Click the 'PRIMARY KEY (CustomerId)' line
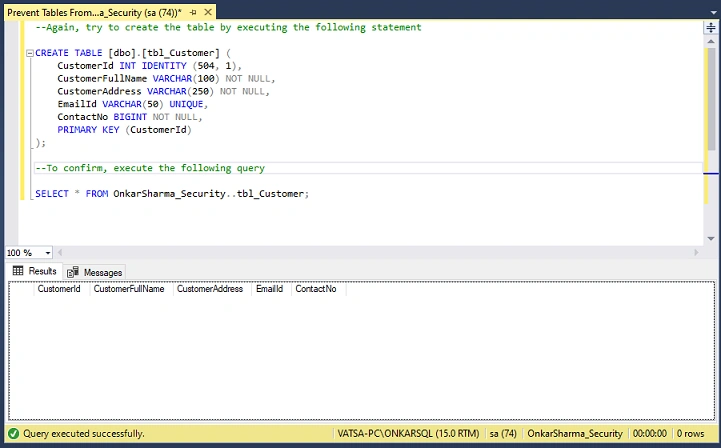 (x=124, y=130)
